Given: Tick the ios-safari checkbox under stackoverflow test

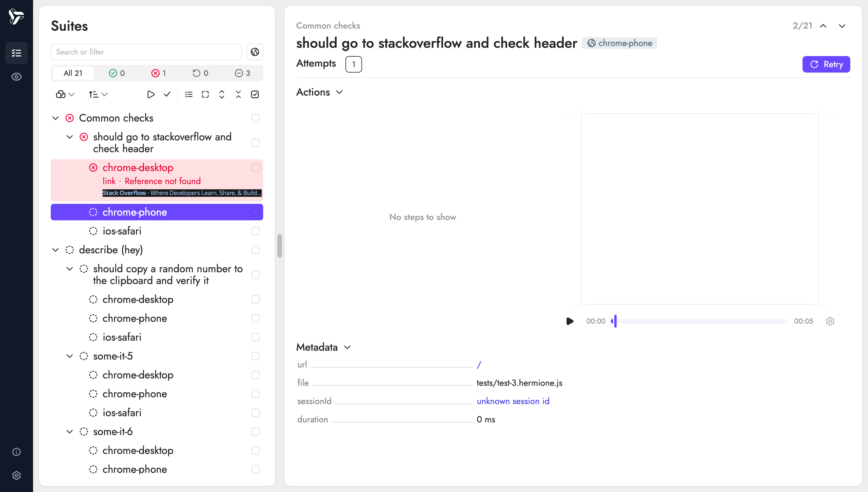Looking at the screenshot, I should click(255, 231).
